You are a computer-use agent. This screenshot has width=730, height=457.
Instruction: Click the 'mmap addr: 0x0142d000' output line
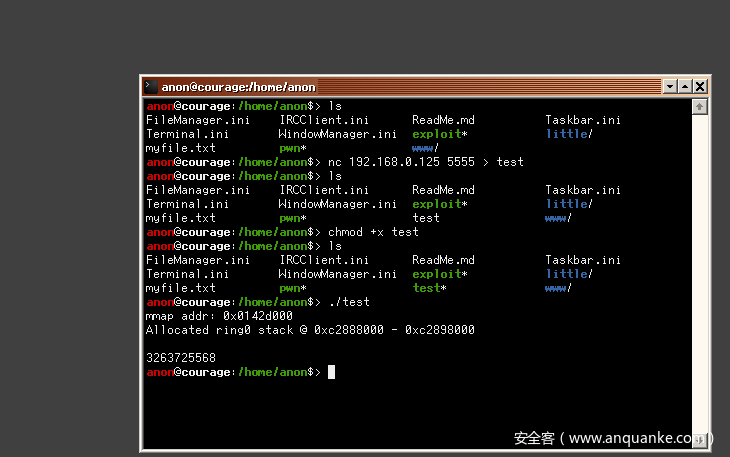(219, 316)
